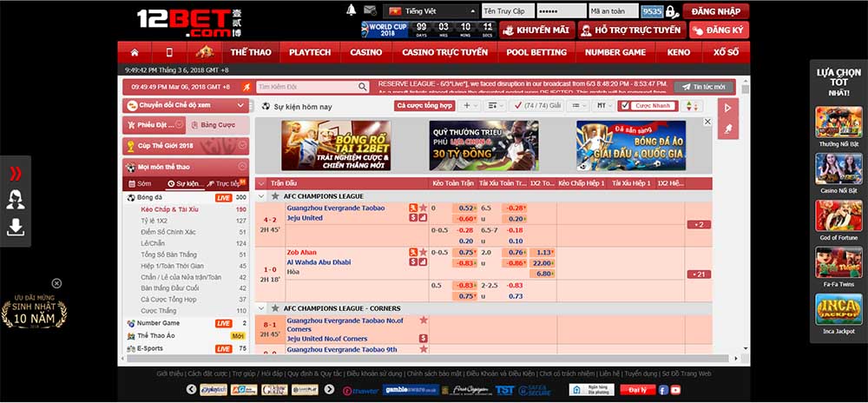The height and width of the screenshot is (403, 868).
Task: Expand the Chuyển đổi Chế độ xem dropdown
Action: click(x=186, y=105)
